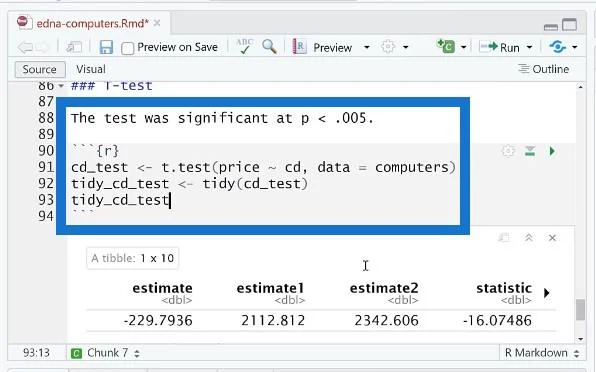Show the document Outline
This screenshot has height=372, width=596.
pyautogui.click(x=543, y=69)
